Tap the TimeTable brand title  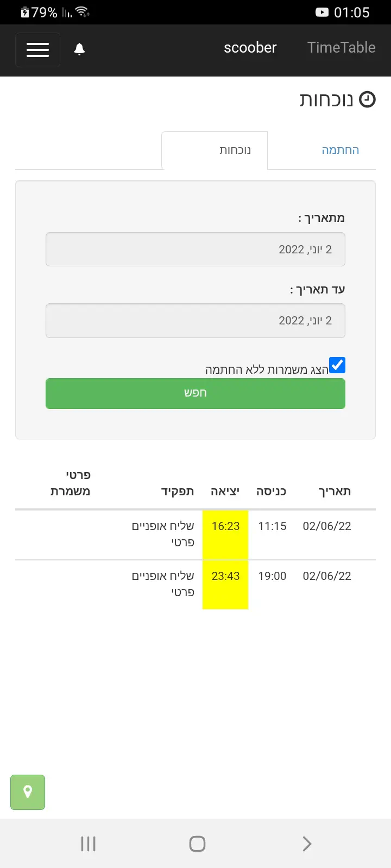[341, 48]
